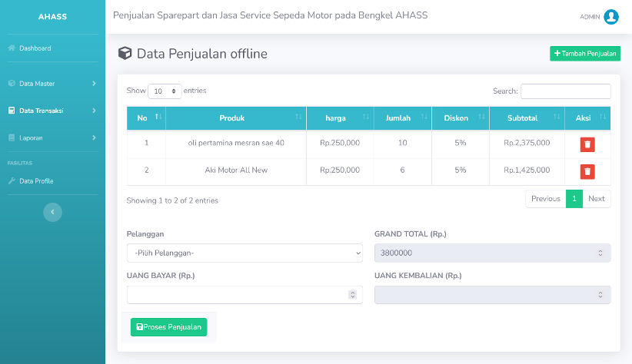
Task: Delete the Aki Motor All New row
Action: [x=587, y=171]
